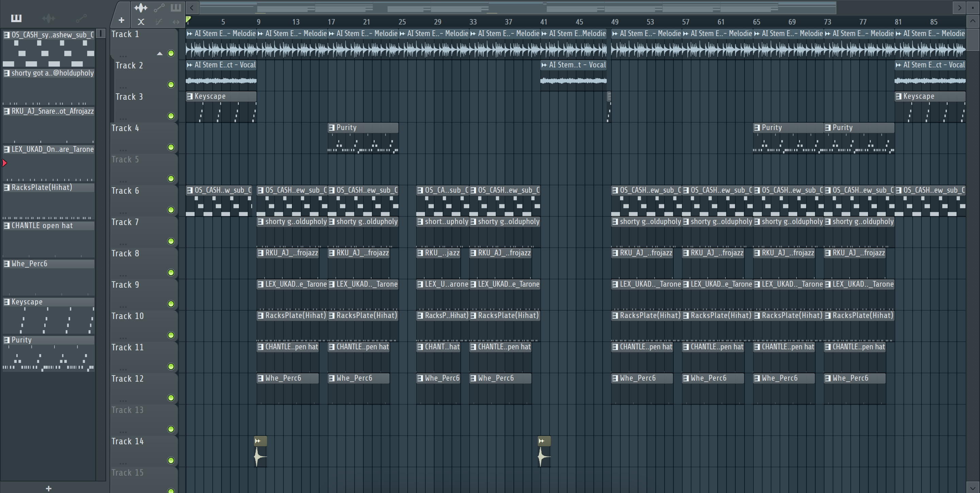Open the clip menu of short..upholy
The image size is (980, 493).
coord(420,222)
